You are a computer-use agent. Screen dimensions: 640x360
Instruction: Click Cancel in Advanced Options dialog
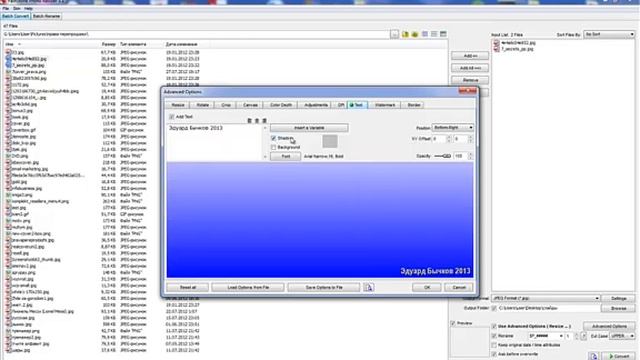[x=459, y=287]
